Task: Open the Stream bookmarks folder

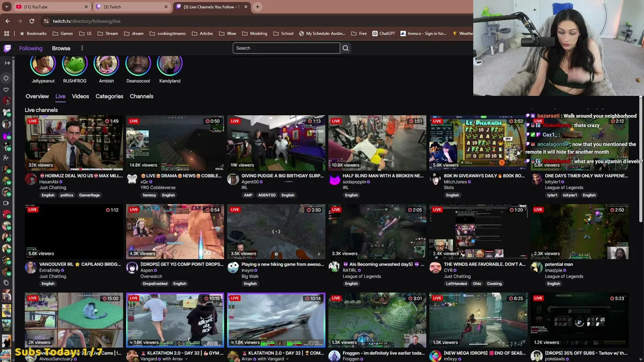Action: [108, 34]
